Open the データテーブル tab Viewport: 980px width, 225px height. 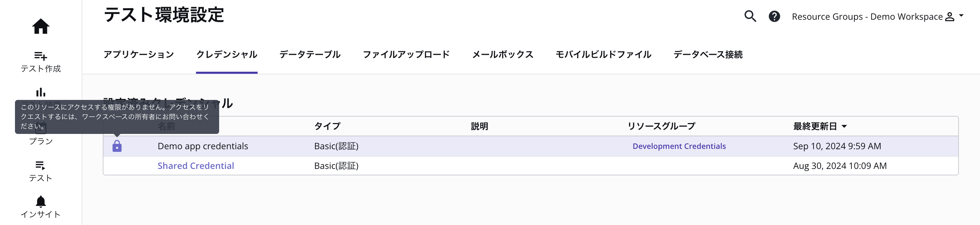310,55
